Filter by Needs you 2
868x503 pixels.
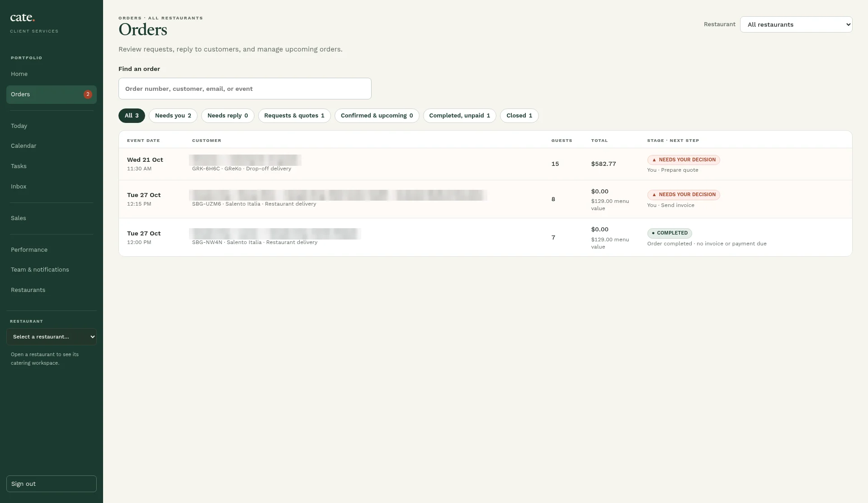(x=173, y=116)
